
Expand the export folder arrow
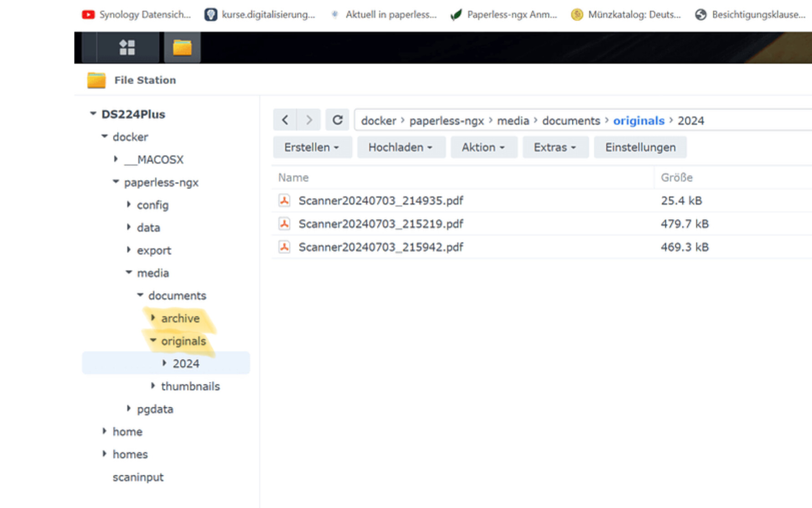coord(128,249)
